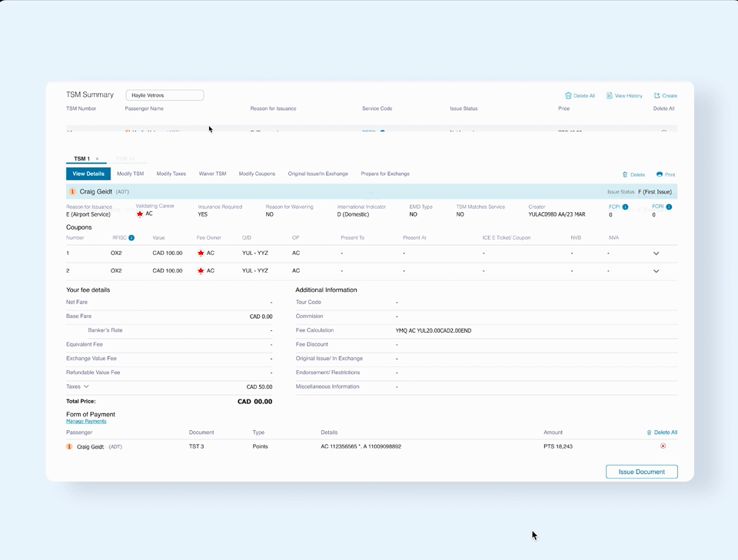Switch to the Modify Taxes tab
Viewport: 738px width, 560px height.
point(171,174)
